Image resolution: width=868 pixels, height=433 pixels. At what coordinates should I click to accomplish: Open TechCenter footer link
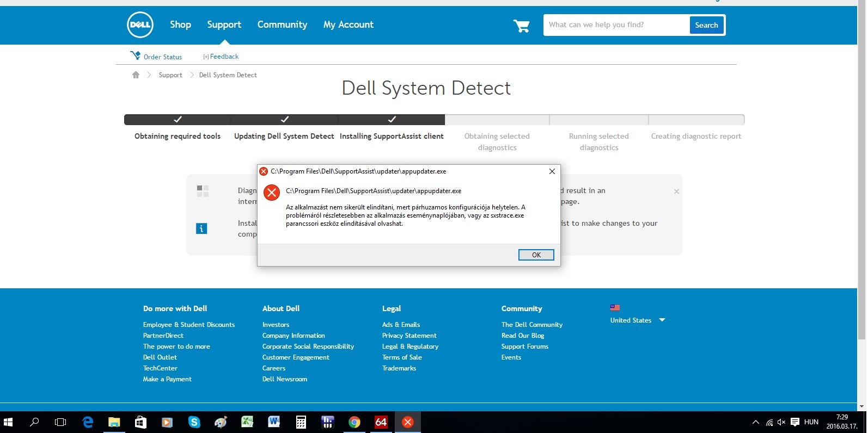tap(160, 368)
